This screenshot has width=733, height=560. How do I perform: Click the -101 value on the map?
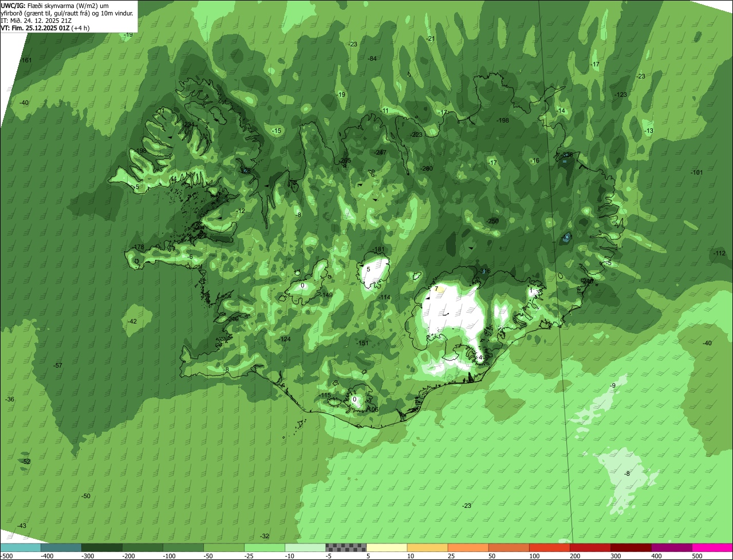pos(696,172)
